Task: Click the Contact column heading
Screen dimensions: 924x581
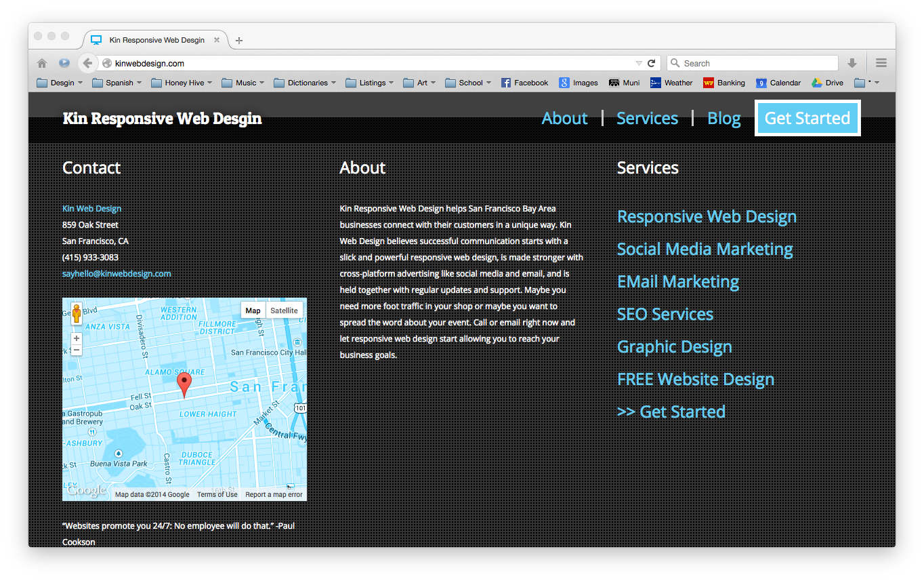Action: point(91,167)
